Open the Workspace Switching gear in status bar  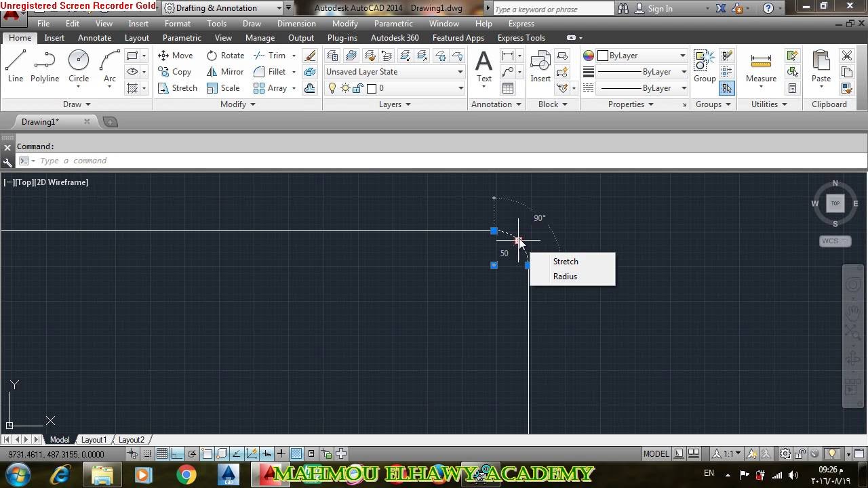point(785,454)
